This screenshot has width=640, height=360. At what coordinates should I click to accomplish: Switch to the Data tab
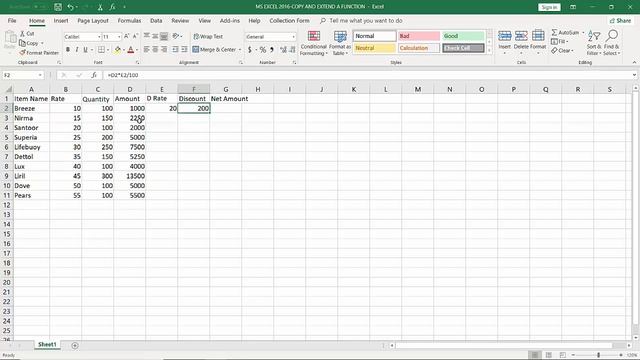click(x=156, y=20)
